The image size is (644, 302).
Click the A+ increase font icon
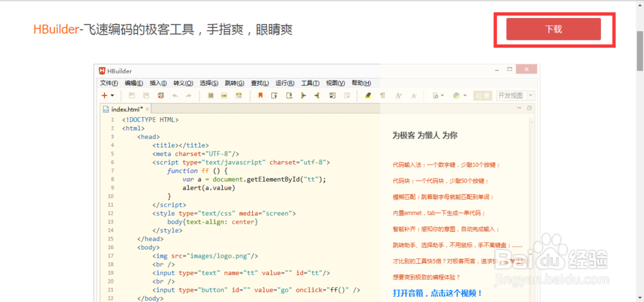click(398, 95)
